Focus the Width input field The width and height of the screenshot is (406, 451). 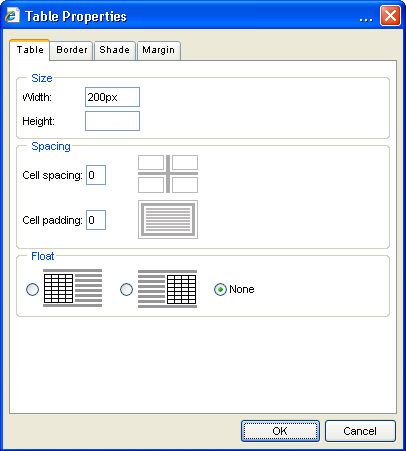coord(112,97)
